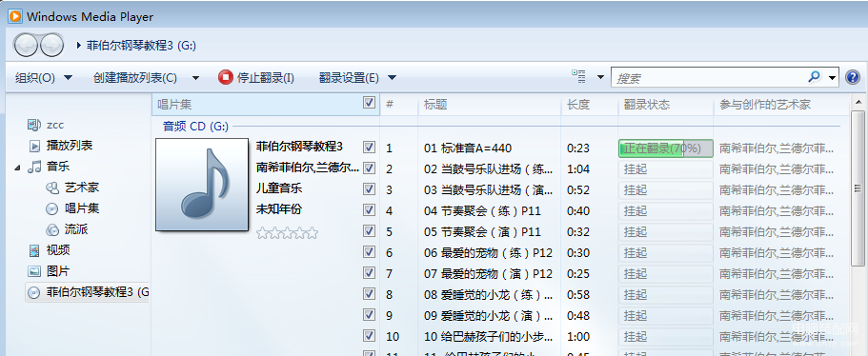Open the search box dropdown arrow
Viewport: 868px width, 356px height.
(832, 78)
